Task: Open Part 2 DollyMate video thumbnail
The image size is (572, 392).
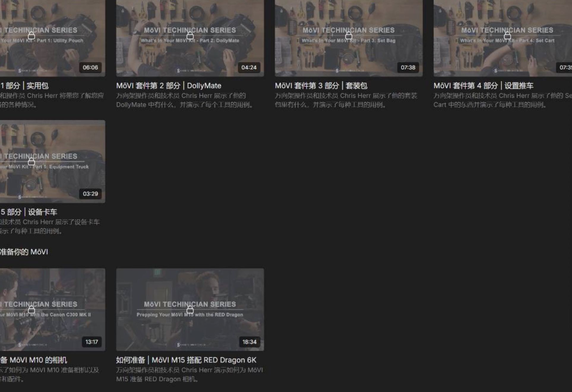Action: click(x=190, y=38)
